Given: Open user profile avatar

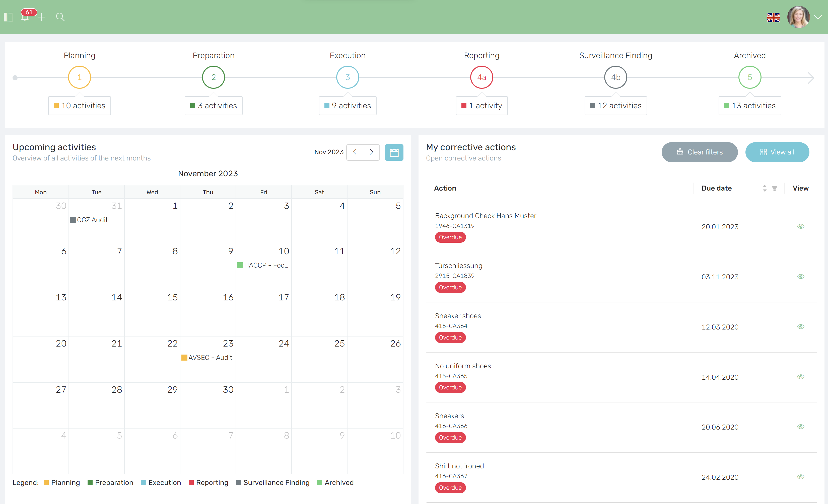Looking at the screenshot, I should pyautogui.click(x=798, y=17).
